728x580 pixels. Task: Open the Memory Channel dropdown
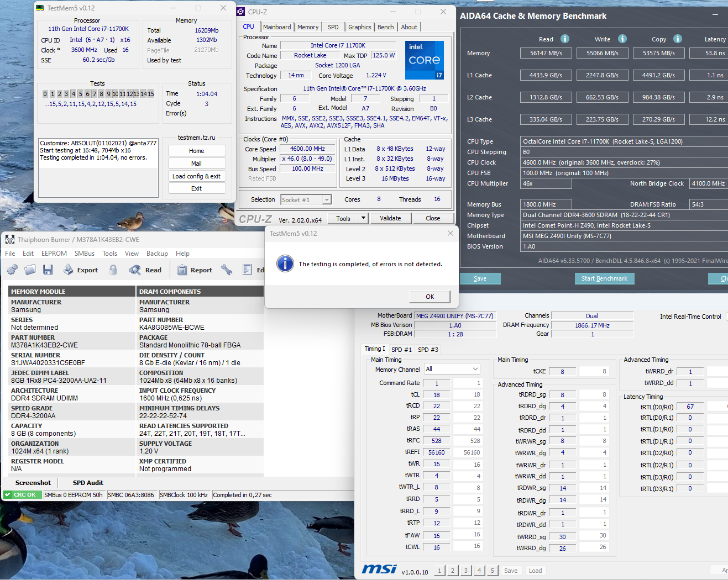coord(452,369)
